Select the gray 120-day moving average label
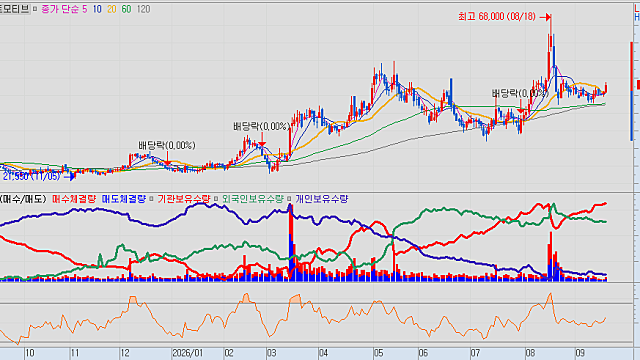Screen dimensions: 640x360 click(x=143, y=9)
